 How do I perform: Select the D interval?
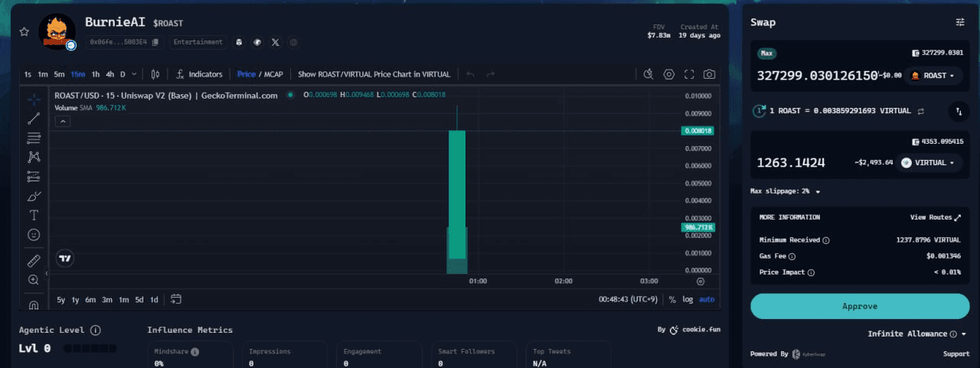[122, 74]
